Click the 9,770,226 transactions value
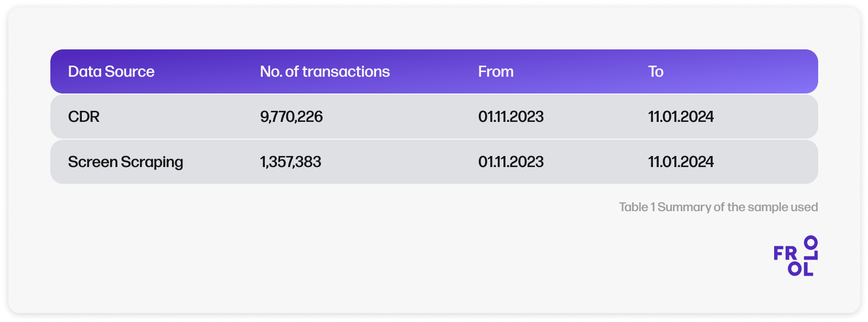Viewport: 868px width, 322px height. click(291, 117)
